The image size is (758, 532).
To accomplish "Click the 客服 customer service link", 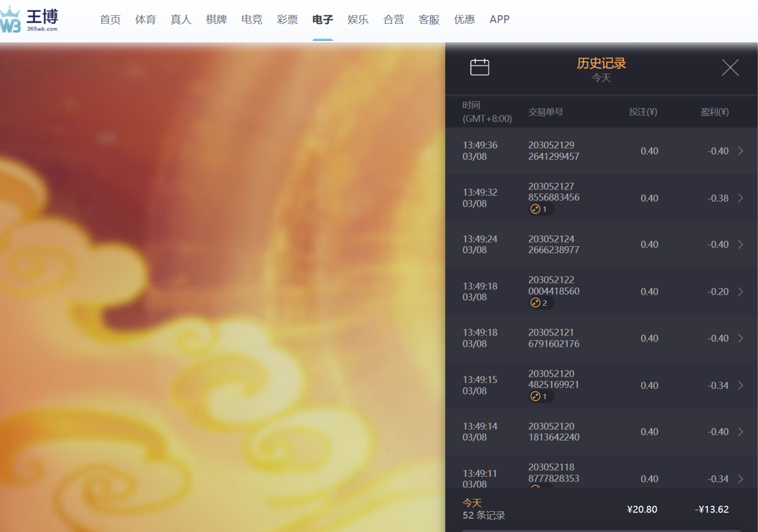I will [x=429, y=19].
